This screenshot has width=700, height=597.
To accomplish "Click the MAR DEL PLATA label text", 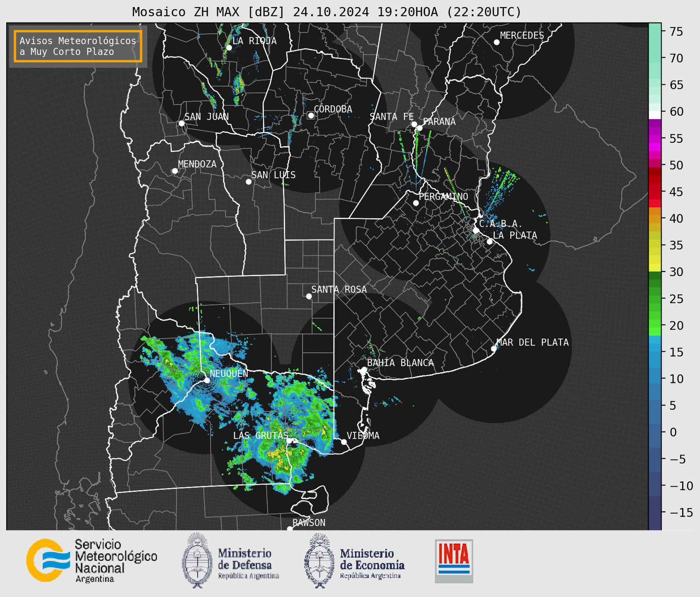I will pos(532,343).
